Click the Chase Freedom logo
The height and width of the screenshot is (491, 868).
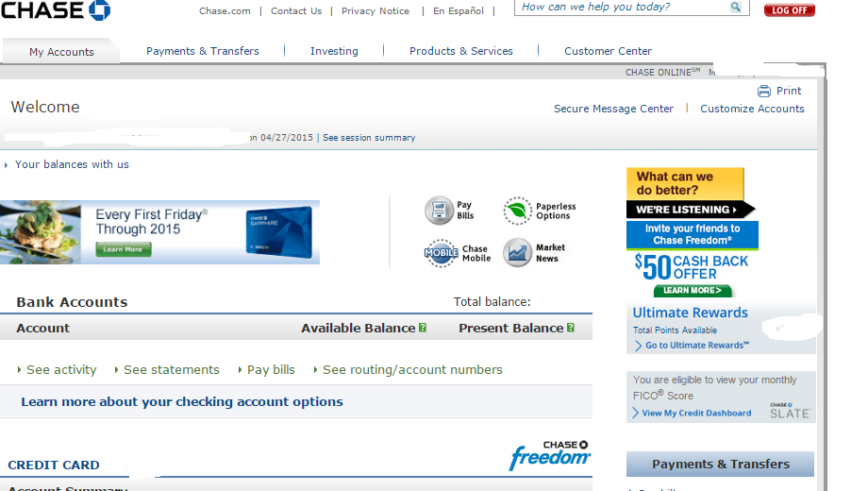pos(550,455)
